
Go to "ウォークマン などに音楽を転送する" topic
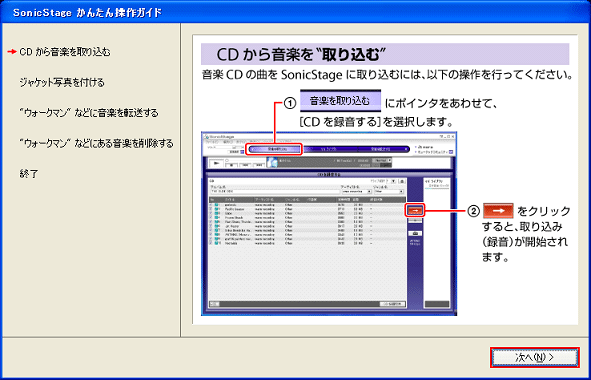pyautogui.click(x=89, y=113)
